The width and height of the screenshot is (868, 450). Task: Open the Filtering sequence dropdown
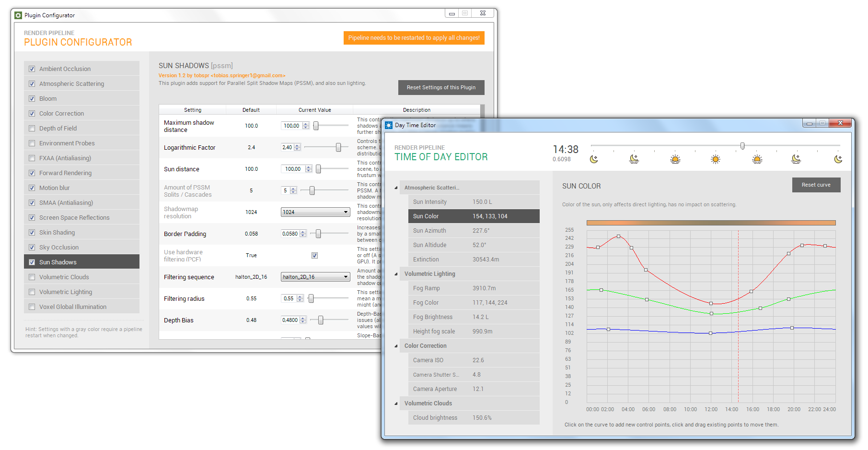[x=315, y=277]
